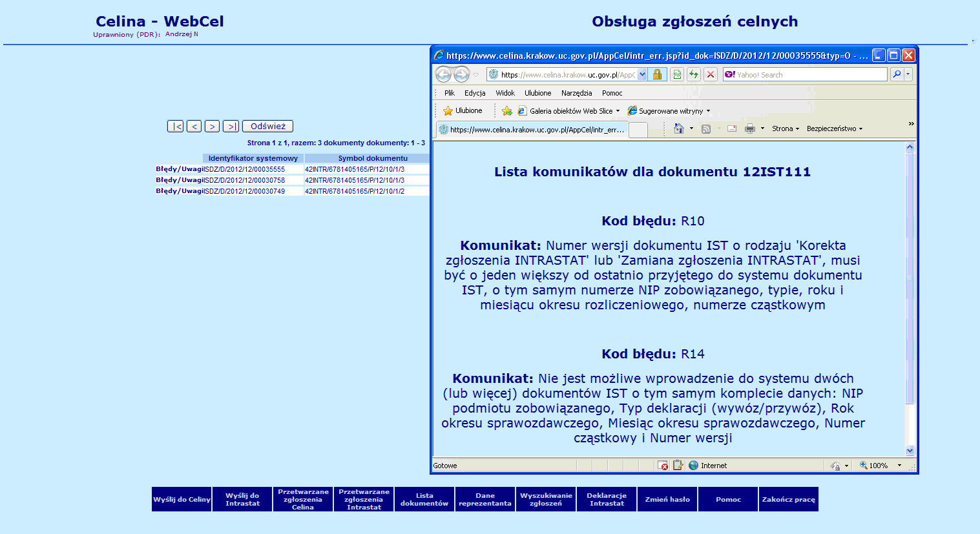Refresh page with green arrows icon
The height and width of the screenshot is (534, 980).
pos(694,74)
